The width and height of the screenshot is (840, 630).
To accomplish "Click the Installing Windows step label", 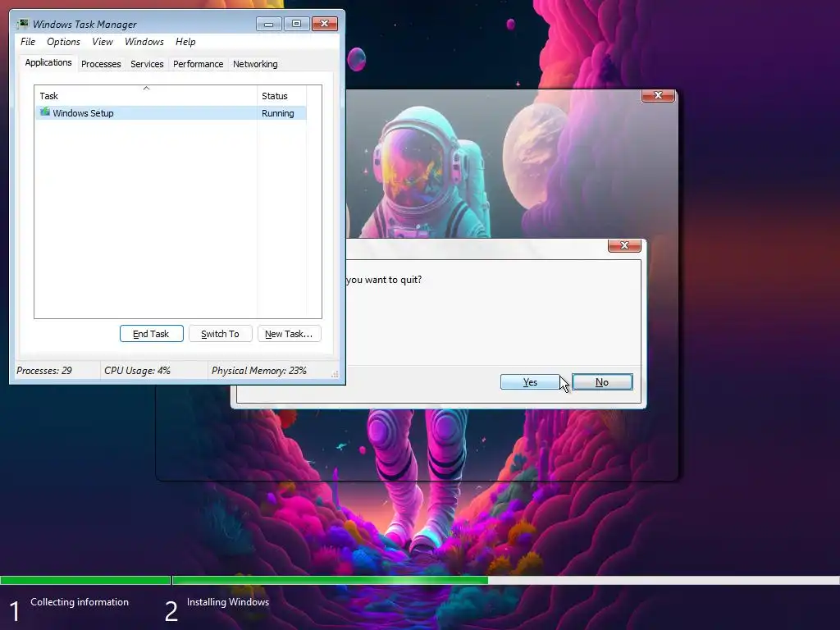I will pos(228,602).
